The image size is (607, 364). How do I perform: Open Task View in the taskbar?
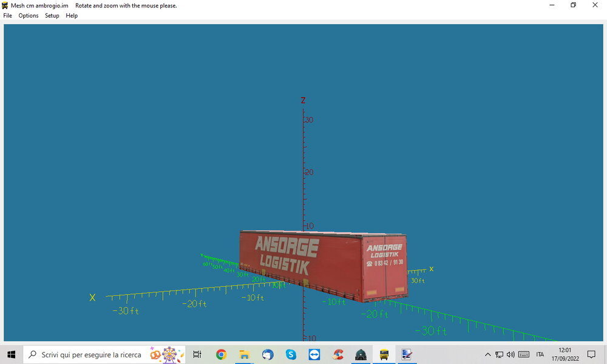click(197, 354)
